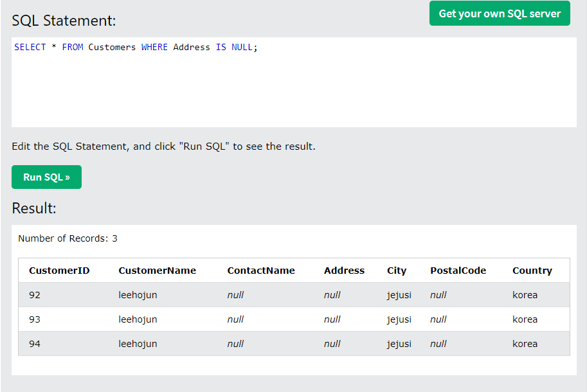Image resolution: width=587 pixels, height=392 pixels.
Task: Click leehojun in the row for customer 92
Action: tap(138, 295)
